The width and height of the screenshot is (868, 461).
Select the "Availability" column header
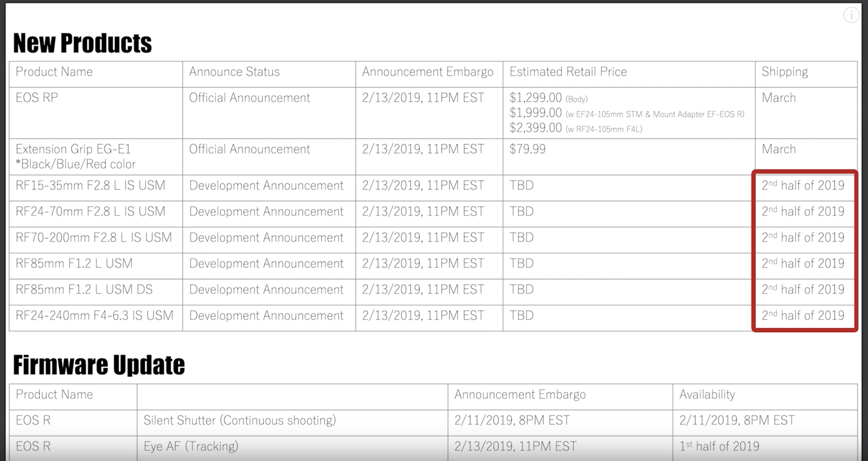coord(707,395)
